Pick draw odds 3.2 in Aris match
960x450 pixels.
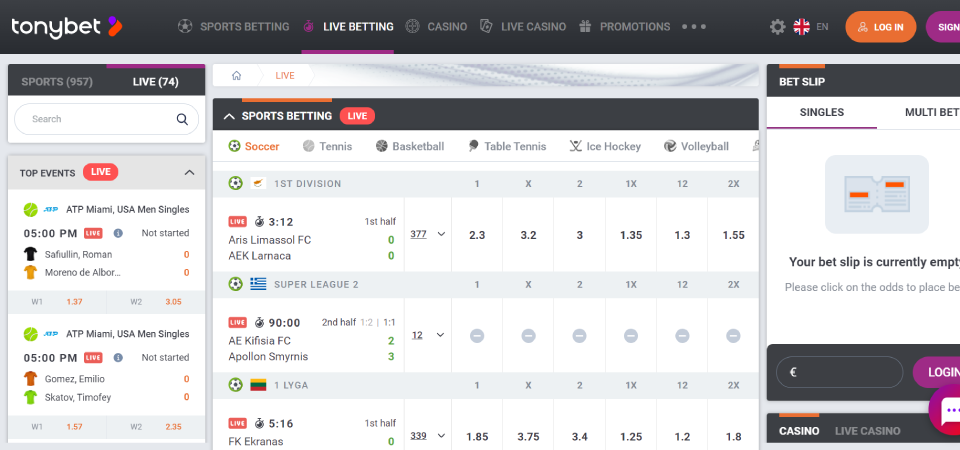tap(528, 234)
